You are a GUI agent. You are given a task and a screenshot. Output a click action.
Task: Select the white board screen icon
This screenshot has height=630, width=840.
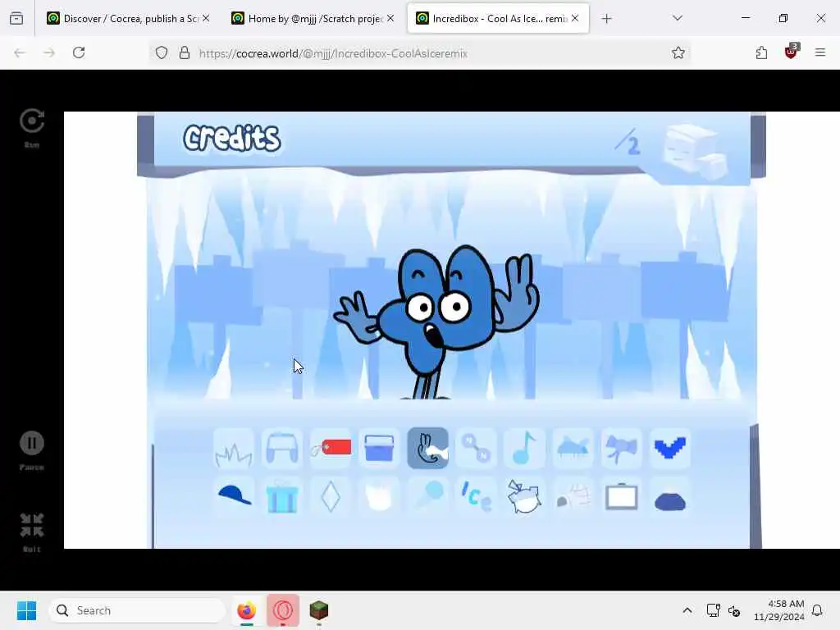click(622, 496)
